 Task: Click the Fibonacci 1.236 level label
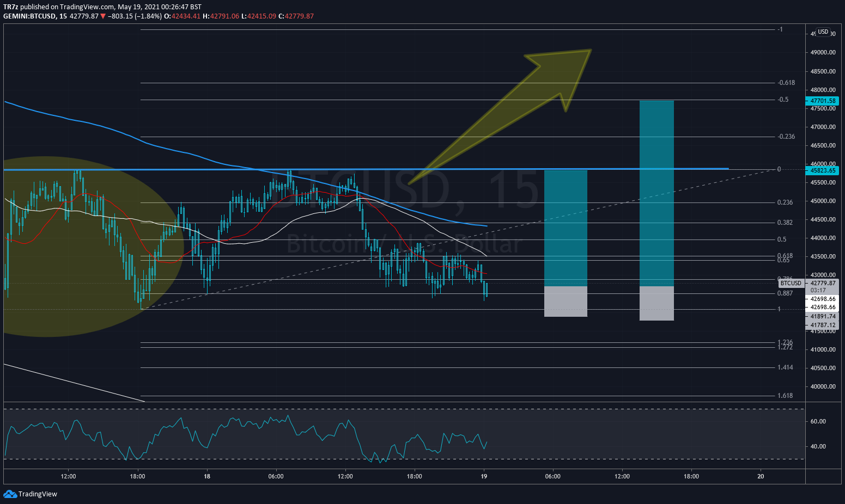[785, 342]
